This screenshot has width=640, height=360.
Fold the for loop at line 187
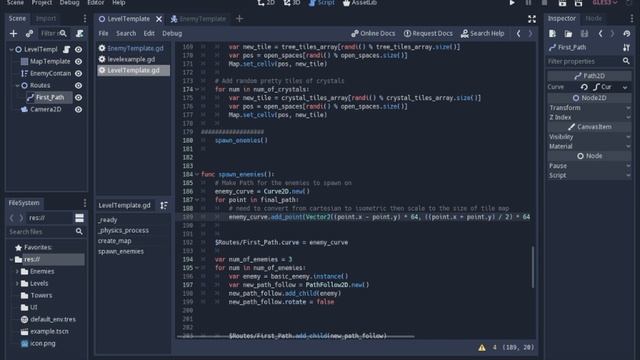pyautogui.click(x=197, y=200)
